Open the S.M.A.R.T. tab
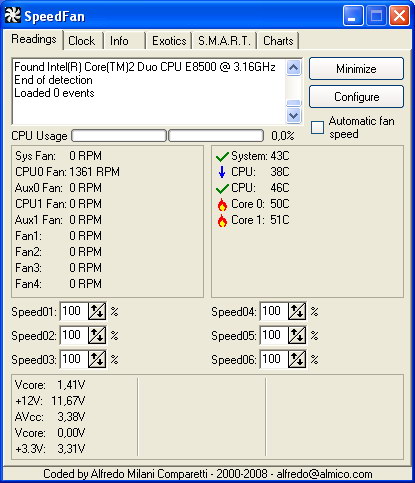Image resolution: width=415 pixels, height=483 pixels. point(224,41)
